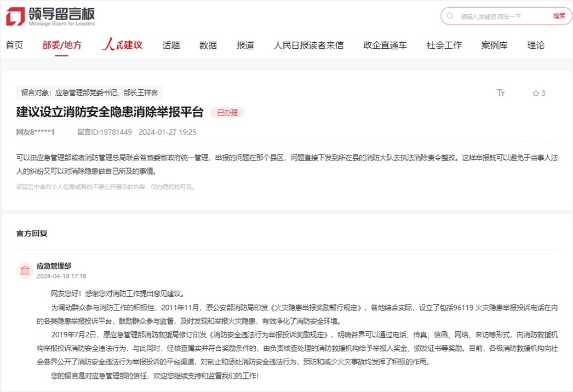This screenshot has height=392, width=573.
Task: Select the Tt font size icon
Action: point(501,93)
